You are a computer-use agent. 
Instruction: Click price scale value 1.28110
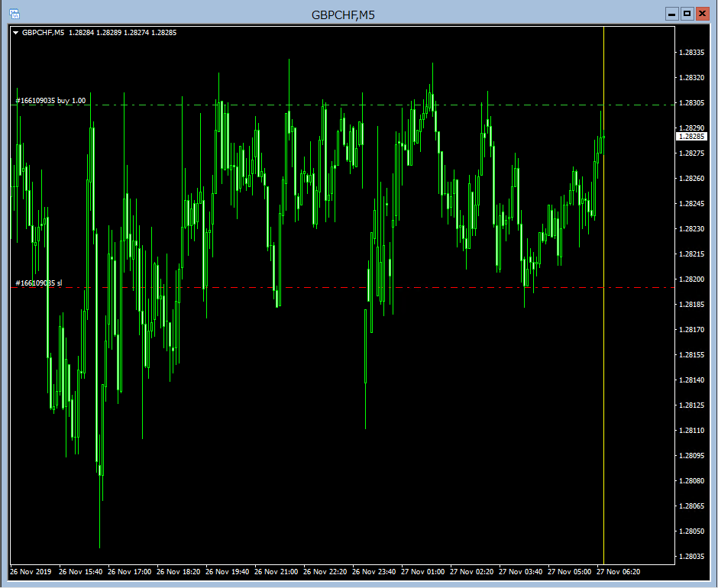(x=691, y=431)
